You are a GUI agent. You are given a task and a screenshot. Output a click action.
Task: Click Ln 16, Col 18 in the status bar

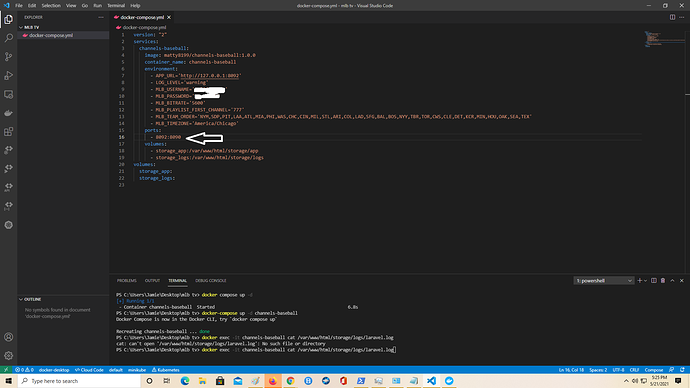pos(571,370)
